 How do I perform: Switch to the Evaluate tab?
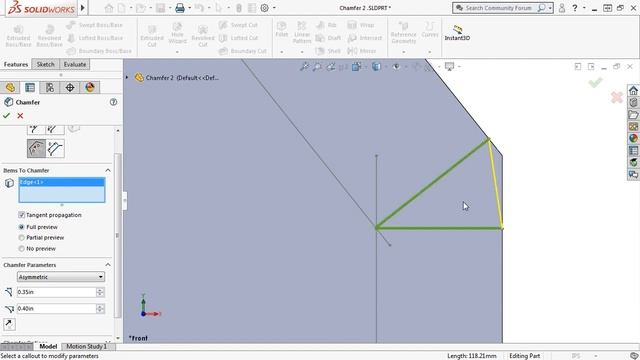(75, 64)
